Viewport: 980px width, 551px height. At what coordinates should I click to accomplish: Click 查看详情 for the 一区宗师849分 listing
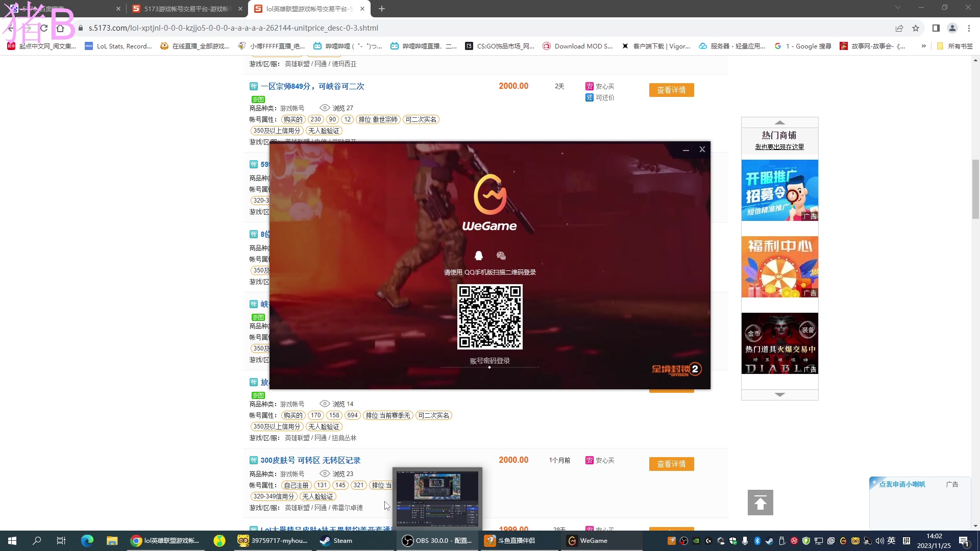(671, 90)
